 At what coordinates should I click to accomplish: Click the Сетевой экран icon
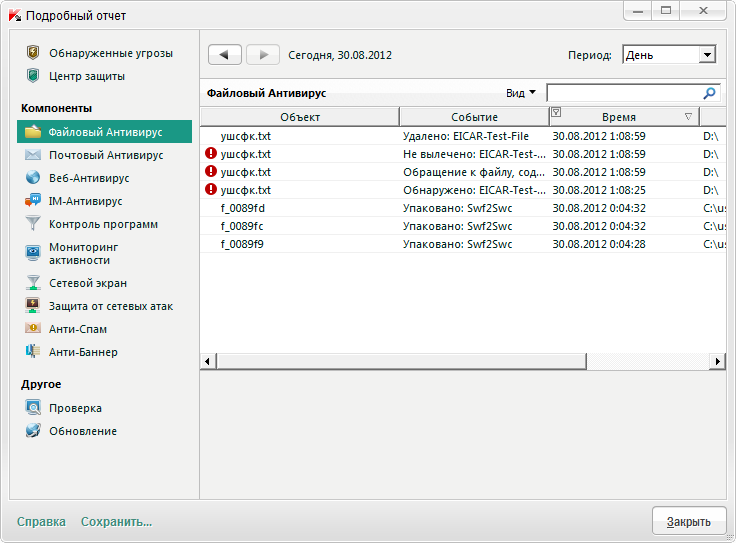coord(33,283)
